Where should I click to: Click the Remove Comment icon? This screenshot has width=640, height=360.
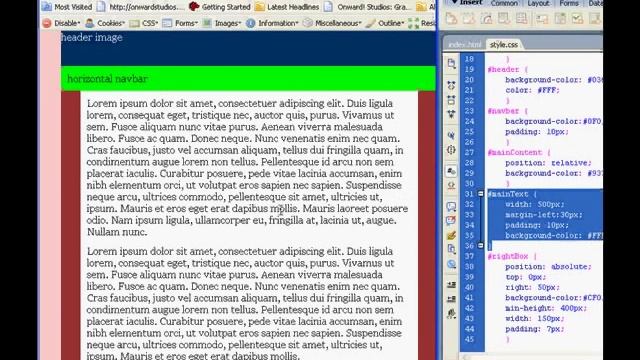451,221
